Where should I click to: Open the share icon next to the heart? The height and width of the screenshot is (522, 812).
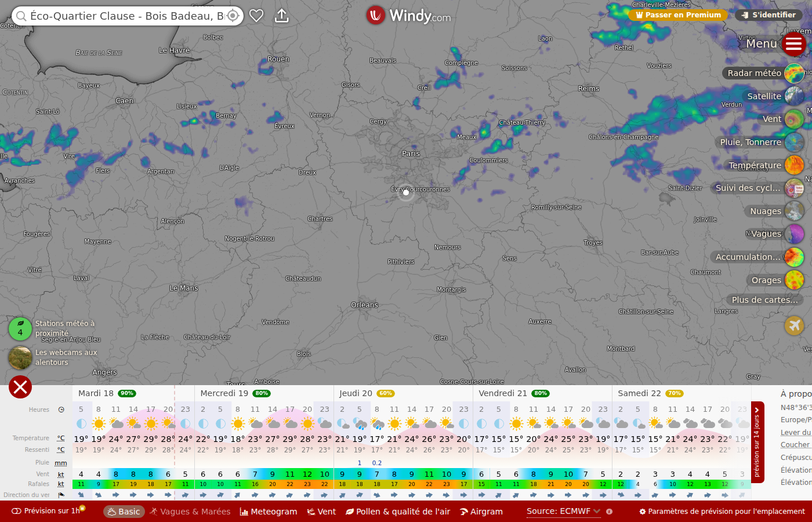pyautogui.click(x=281, y=16)
